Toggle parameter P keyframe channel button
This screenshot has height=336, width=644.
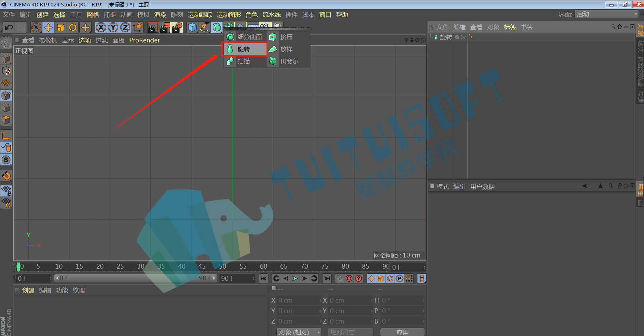(400, 278)
